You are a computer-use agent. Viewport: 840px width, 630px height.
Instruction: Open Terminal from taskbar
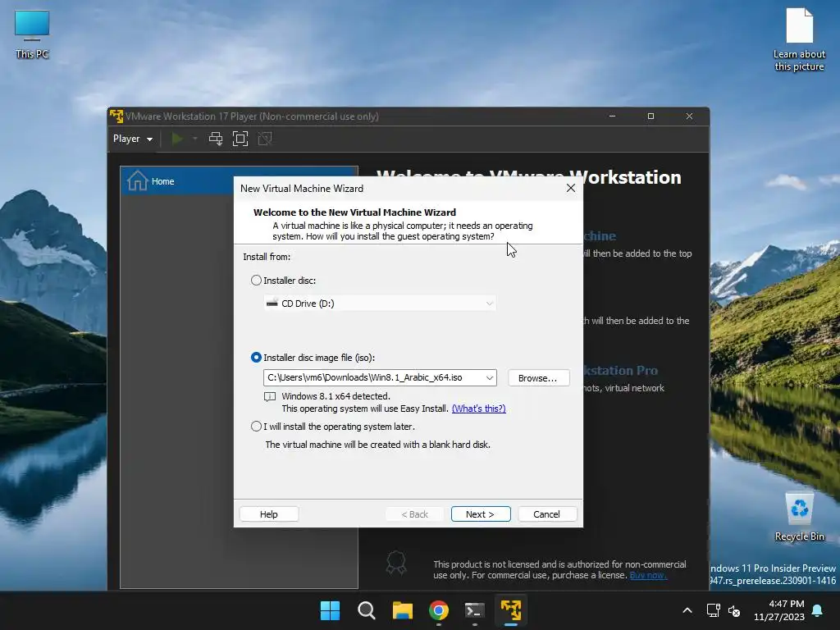[475, 610]
